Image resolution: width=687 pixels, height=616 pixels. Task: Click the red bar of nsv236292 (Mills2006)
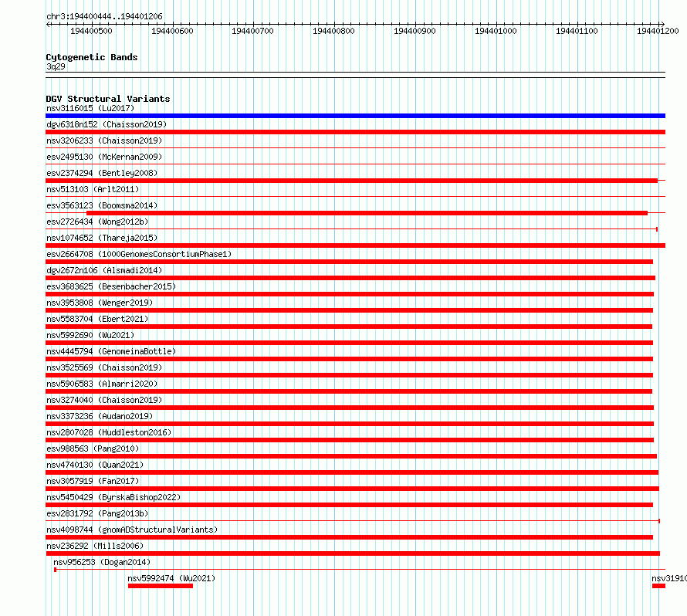coord(353,553)
